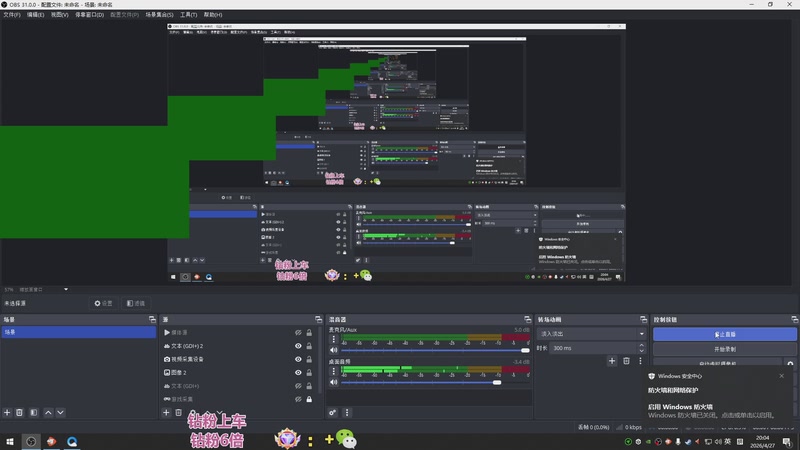This screenshot has height=450, width=800.
Task: Add a new source with plus icon
Action: coord(166,412)
